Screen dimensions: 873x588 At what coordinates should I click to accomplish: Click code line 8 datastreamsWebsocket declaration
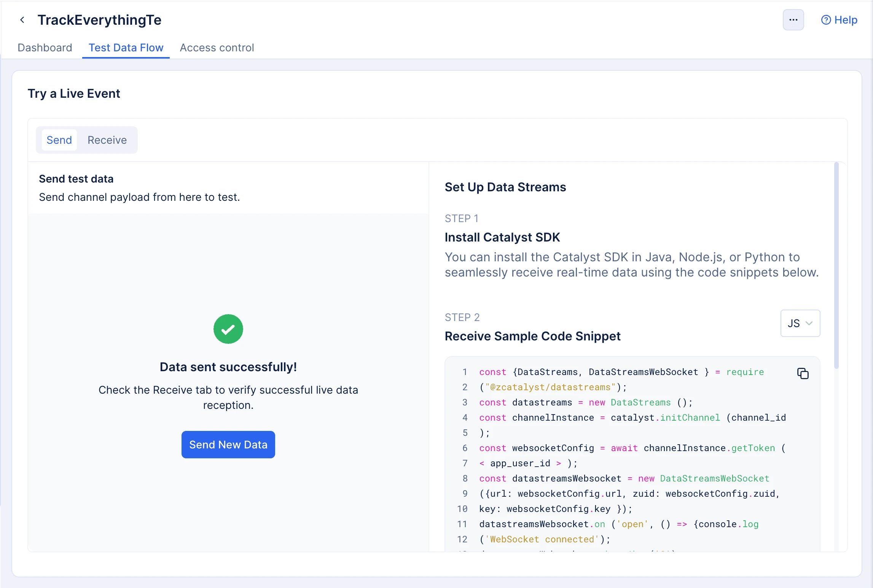(x=624, y=478)
